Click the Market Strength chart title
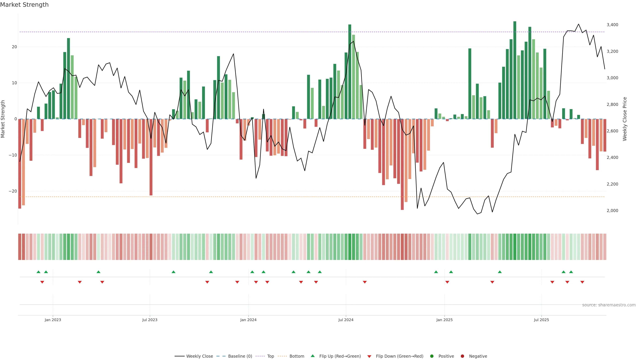Screen dimensions: 644x362 pos(24,5)
